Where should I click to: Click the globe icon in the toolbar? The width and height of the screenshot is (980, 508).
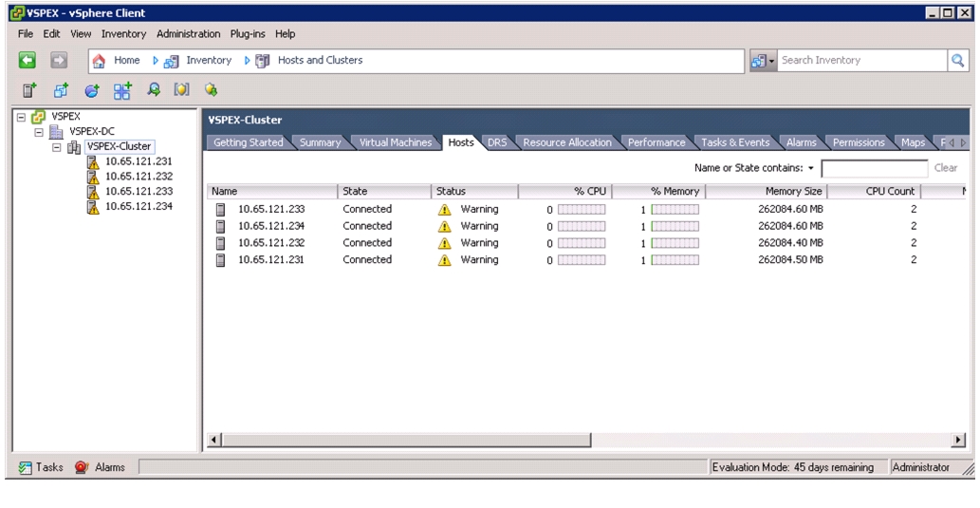pyautogui.click(x=91, y=91)
